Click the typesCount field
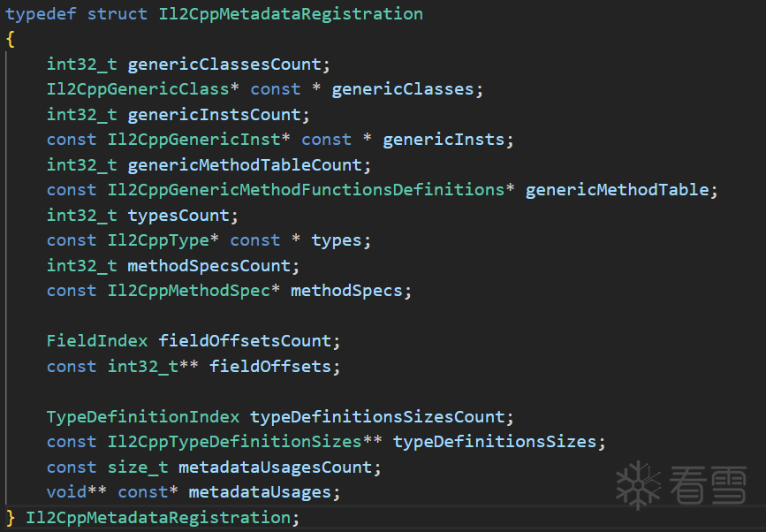 (x=178, y=216)
